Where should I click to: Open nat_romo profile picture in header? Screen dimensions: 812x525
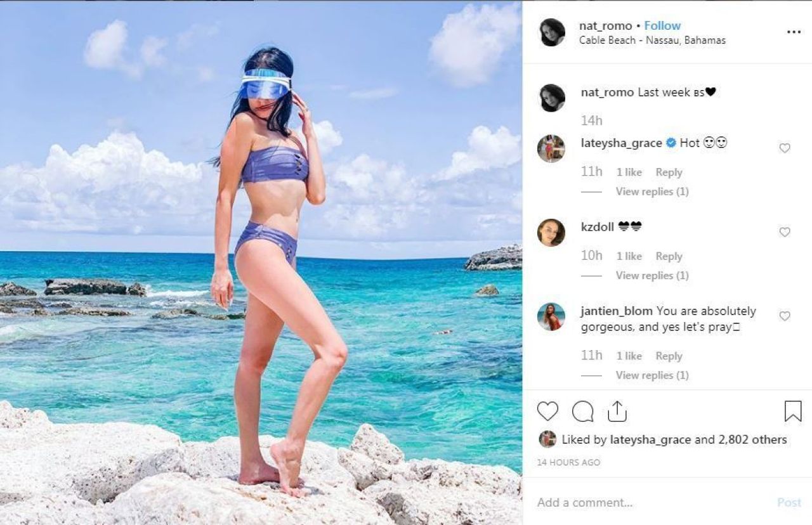tap(552, 32)
